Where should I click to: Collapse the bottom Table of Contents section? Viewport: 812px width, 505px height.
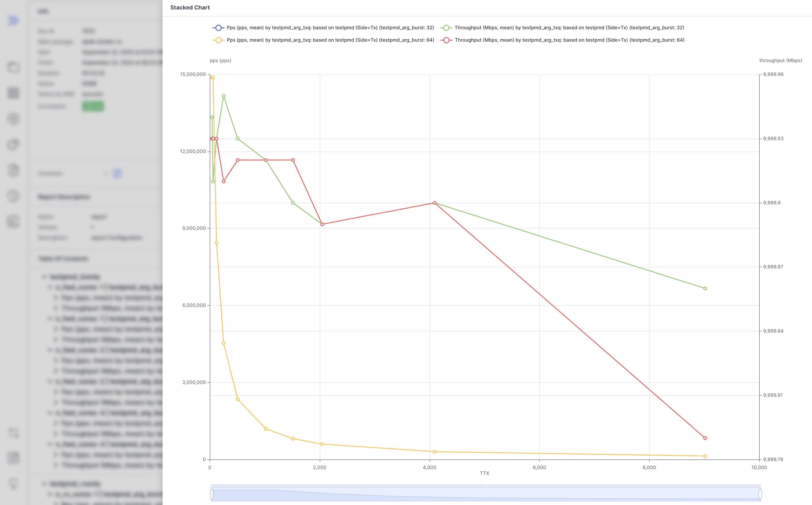44,483
